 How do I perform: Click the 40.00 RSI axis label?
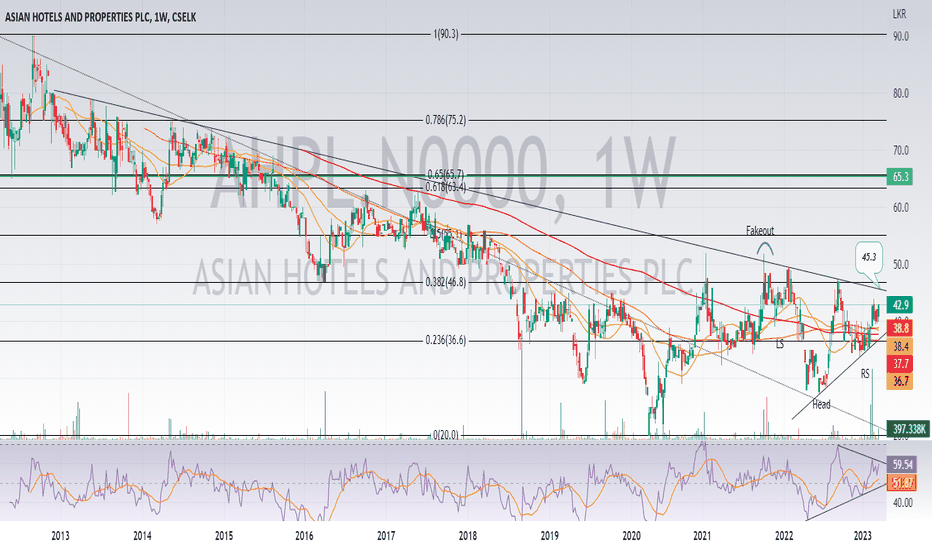tap(902, 503)
